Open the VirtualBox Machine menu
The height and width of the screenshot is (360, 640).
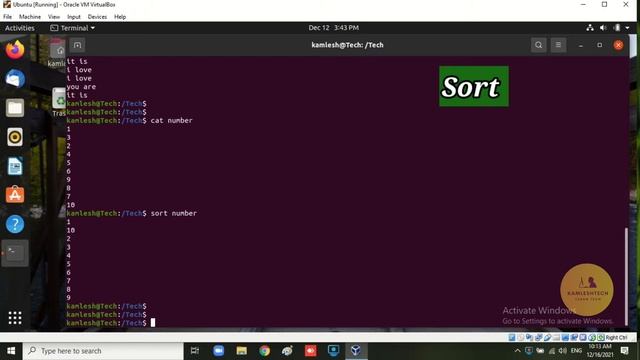coord(30,17)
